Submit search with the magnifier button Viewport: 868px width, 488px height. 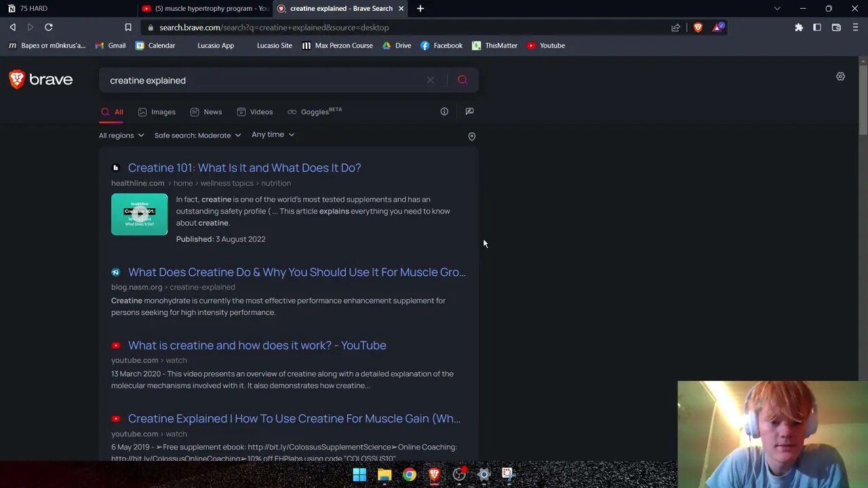point(462,80)
